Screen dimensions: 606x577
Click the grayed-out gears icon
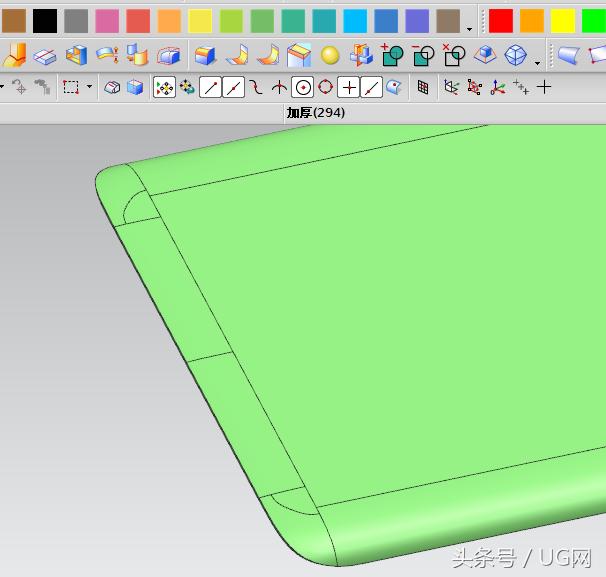point(43,87)
